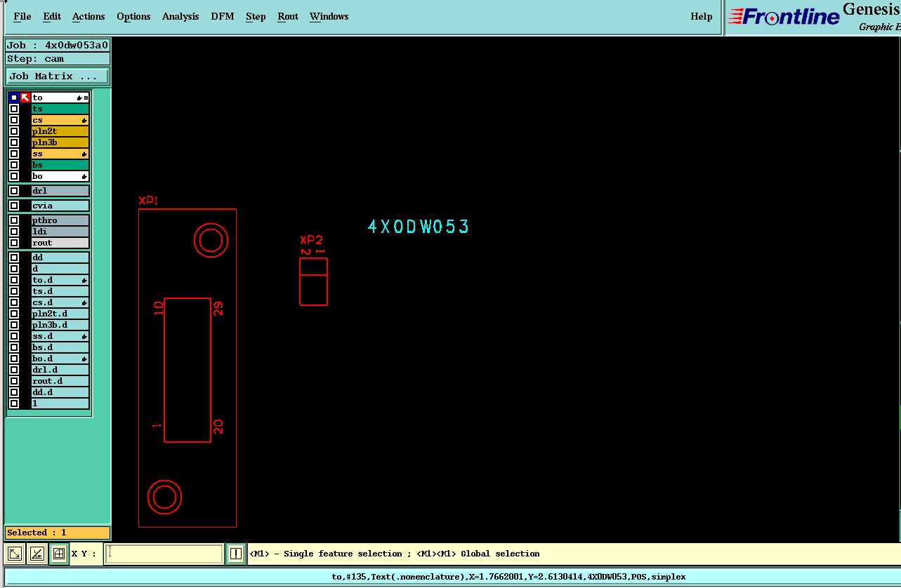Select the 'ts.d' layer name
Image resolution: width=901 pixels, height=588 pixels.
(60, 291)
